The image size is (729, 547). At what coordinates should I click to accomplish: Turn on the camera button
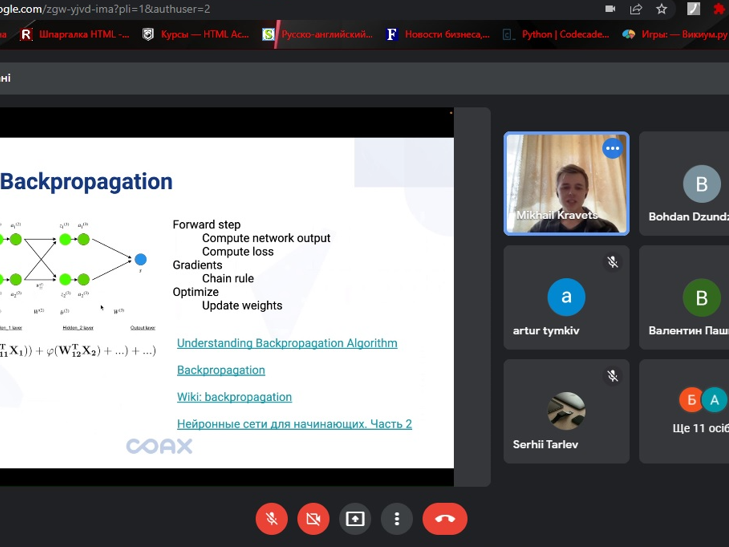(313, 518)
